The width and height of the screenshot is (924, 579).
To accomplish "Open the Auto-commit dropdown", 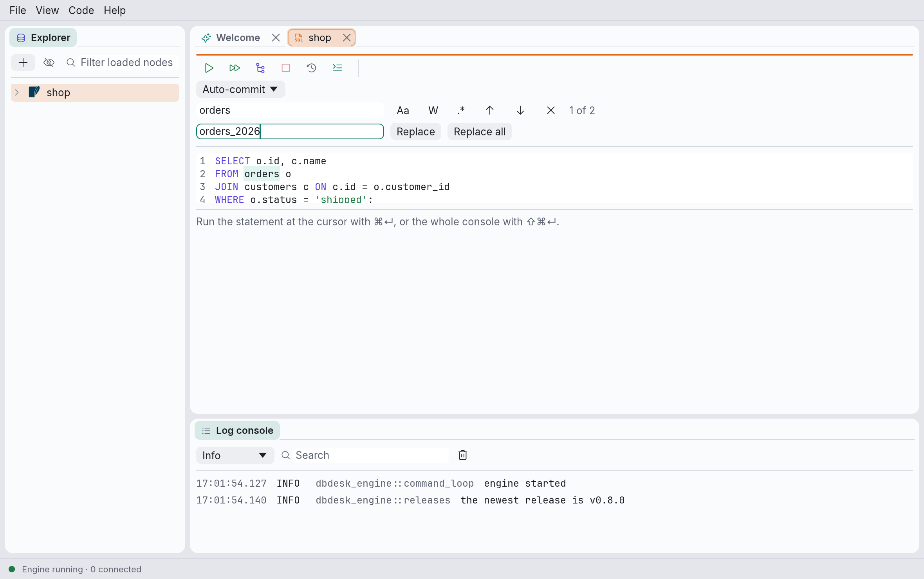I will coord(240,90).
